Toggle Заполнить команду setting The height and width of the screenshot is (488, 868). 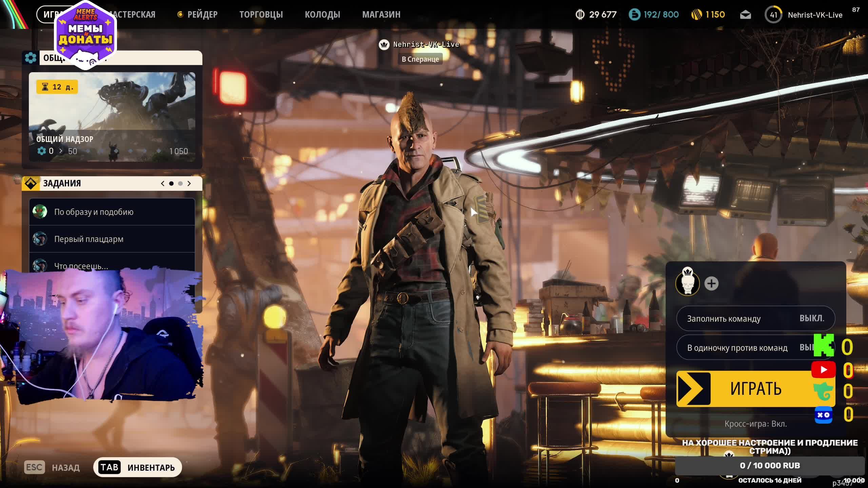click(755, 319)
